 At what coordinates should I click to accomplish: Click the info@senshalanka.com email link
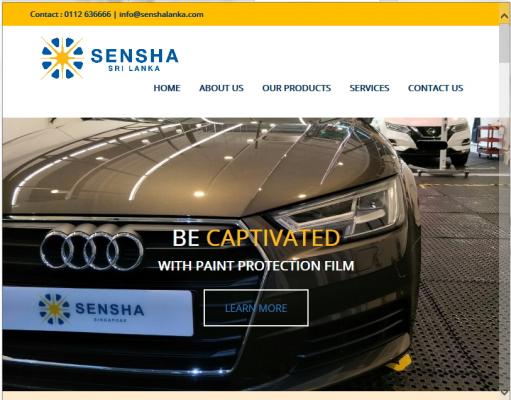point(161,14)
